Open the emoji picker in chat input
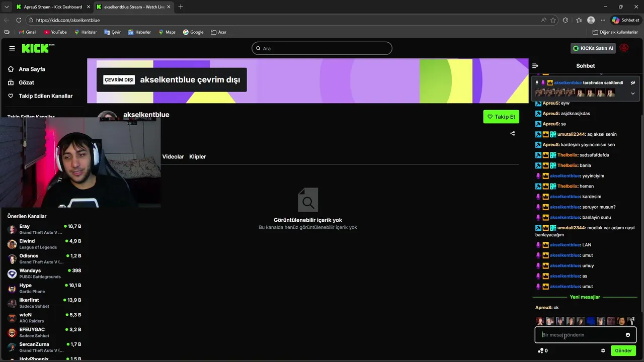 [x=628, y=335]
